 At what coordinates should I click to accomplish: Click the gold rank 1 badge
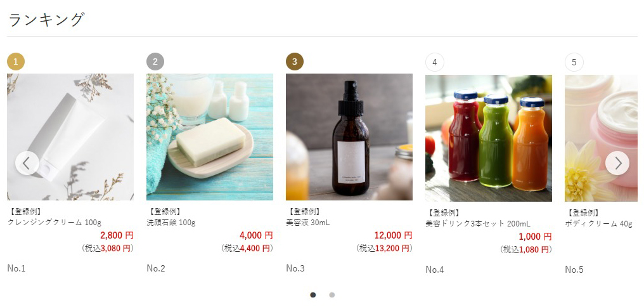pyautogui.click(x=16, y=62)
